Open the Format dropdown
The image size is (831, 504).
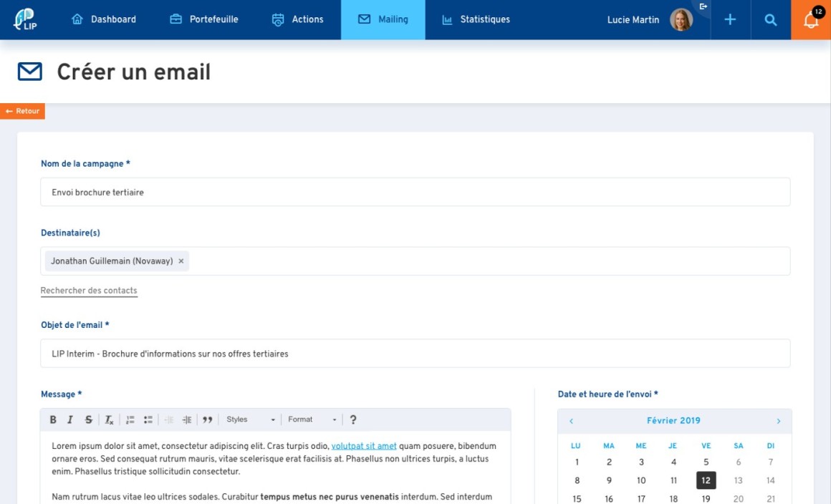click(312, 420)
